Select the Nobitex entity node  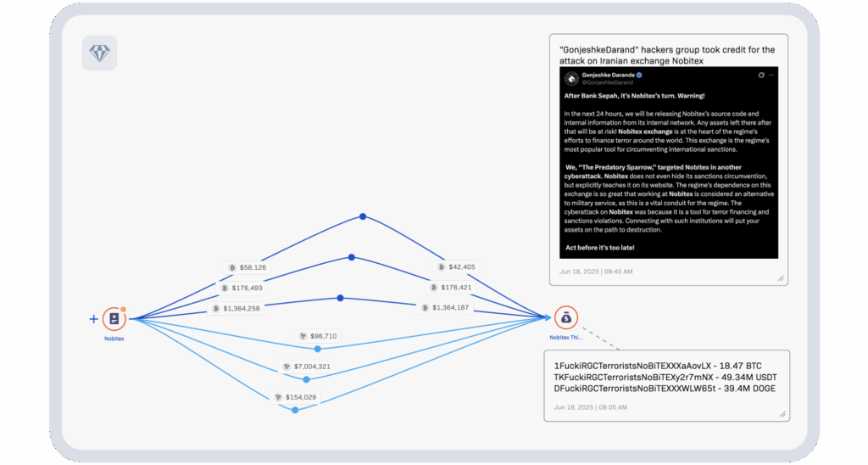pos(114,319)
